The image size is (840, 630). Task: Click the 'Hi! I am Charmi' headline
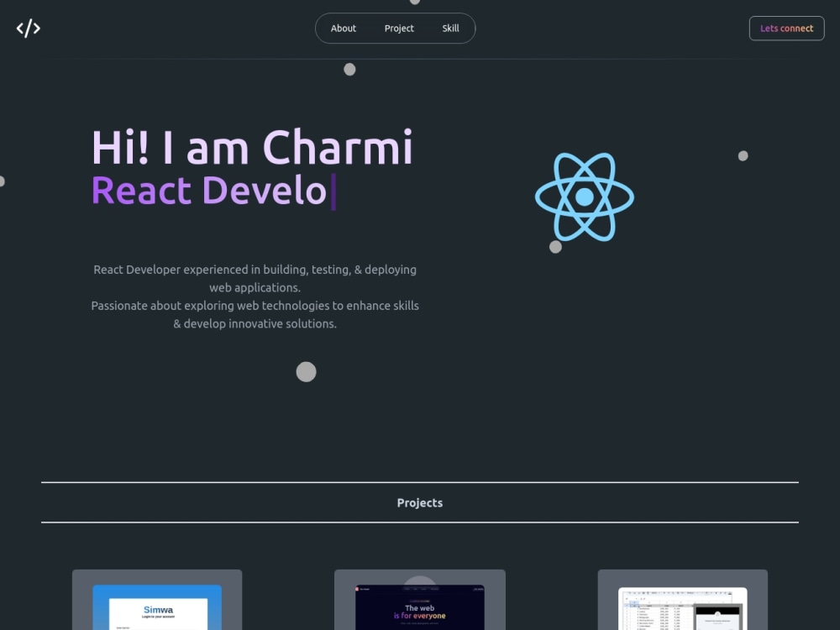pos(252,148)
